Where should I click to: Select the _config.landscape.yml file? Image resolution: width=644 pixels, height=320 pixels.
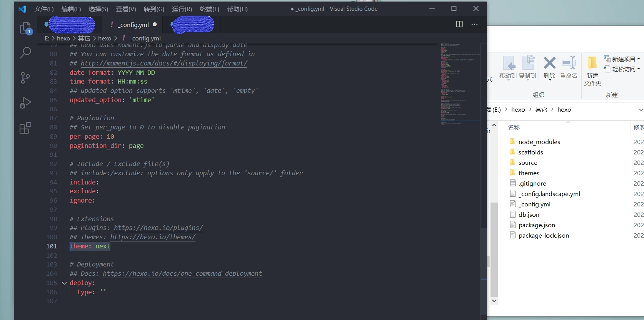[549, 194]
